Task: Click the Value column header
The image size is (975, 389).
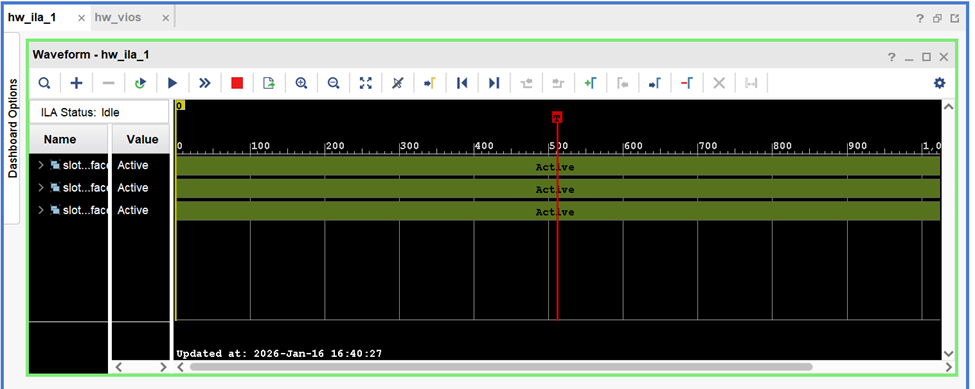Action: pyautogui.click(x=142, y=139)
